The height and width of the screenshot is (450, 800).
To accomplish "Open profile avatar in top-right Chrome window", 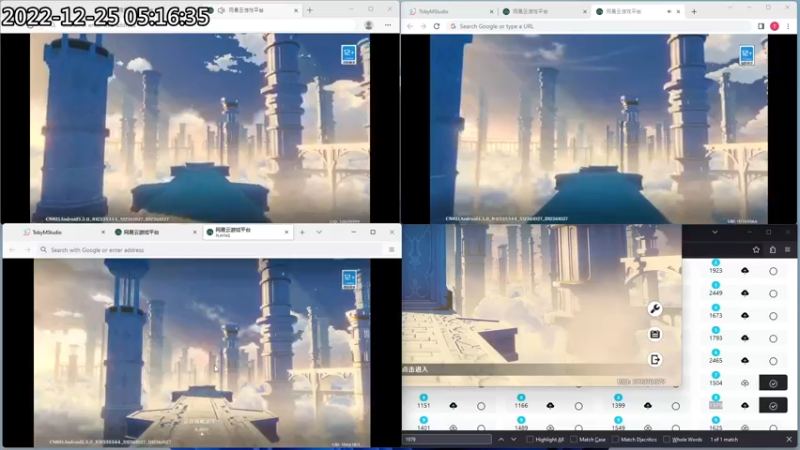I will coord(774,26).
